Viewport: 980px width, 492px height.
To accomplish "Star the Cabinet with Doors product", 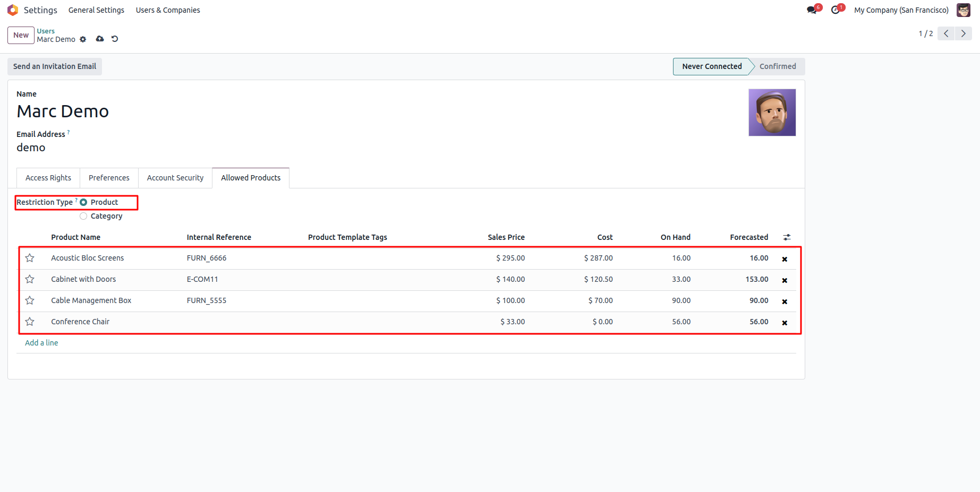I will [30, 279].
